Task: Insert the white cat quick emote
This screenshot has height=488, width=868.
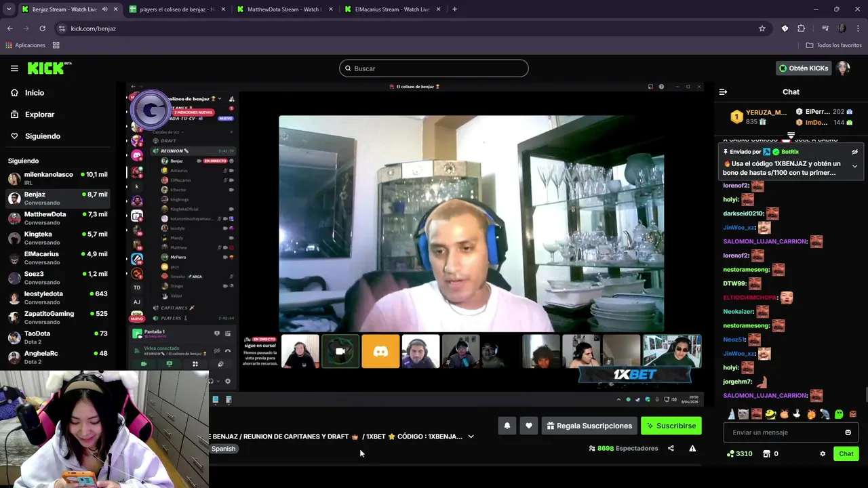Action: (743, 414)
